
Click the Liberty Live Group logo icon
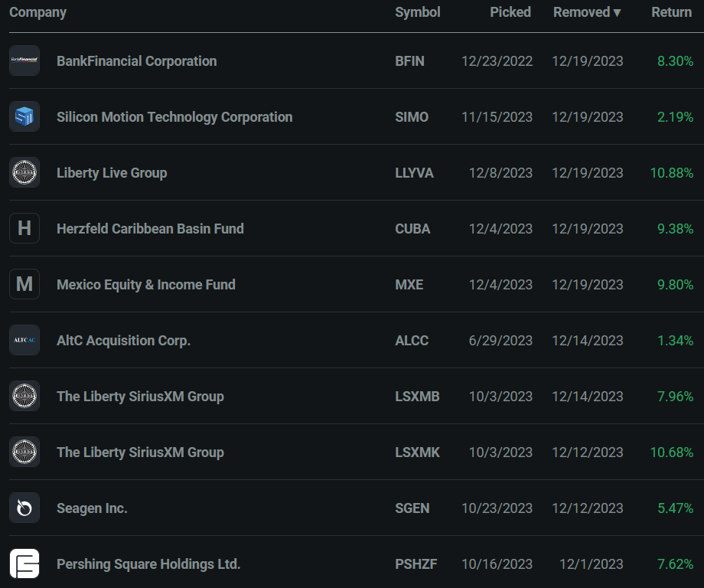pyautogui.click(x=24, y=173)
